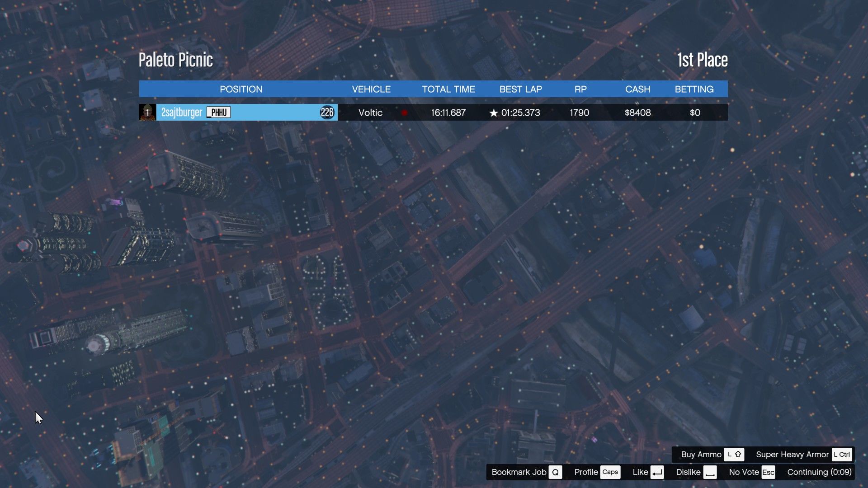Click the Esc key icon for No Vote
Viewport: 868px width, 488px height.
(768, 472)
